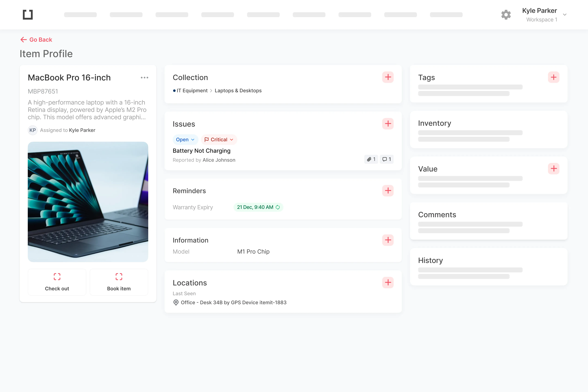The width and height of the screenshot is (588, 392).
Task: Add a new issue with plus icon
Action: tap(388, 123)
